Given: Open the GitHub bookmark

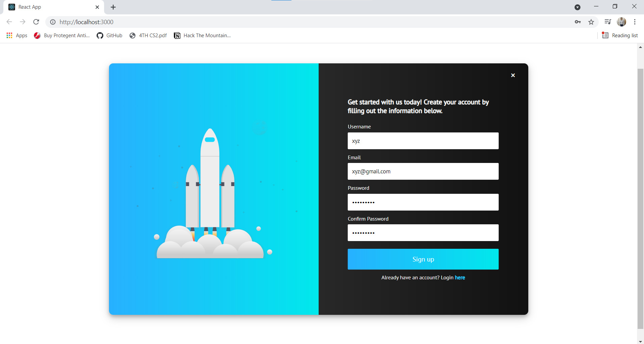Looking at the screenshot, I should coord(109,36).
